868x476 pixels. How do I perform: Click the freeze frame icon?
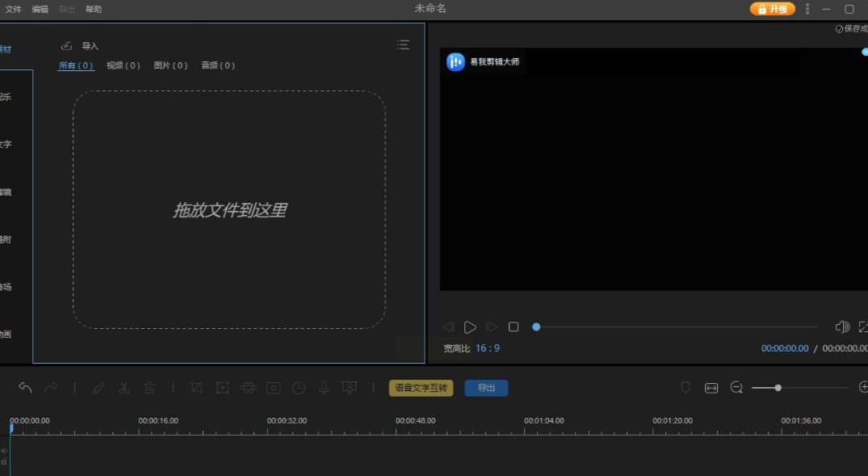274,388
